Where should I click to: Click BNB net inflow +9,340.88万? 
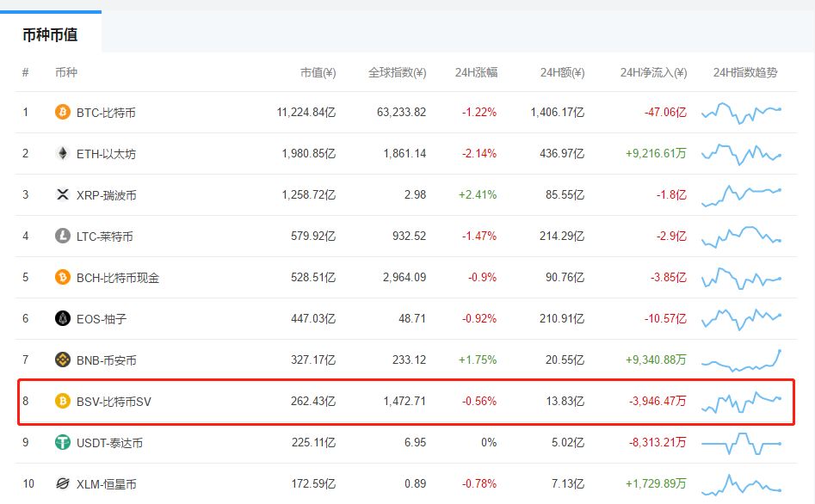pyautogui.click(x=656, y=360)
